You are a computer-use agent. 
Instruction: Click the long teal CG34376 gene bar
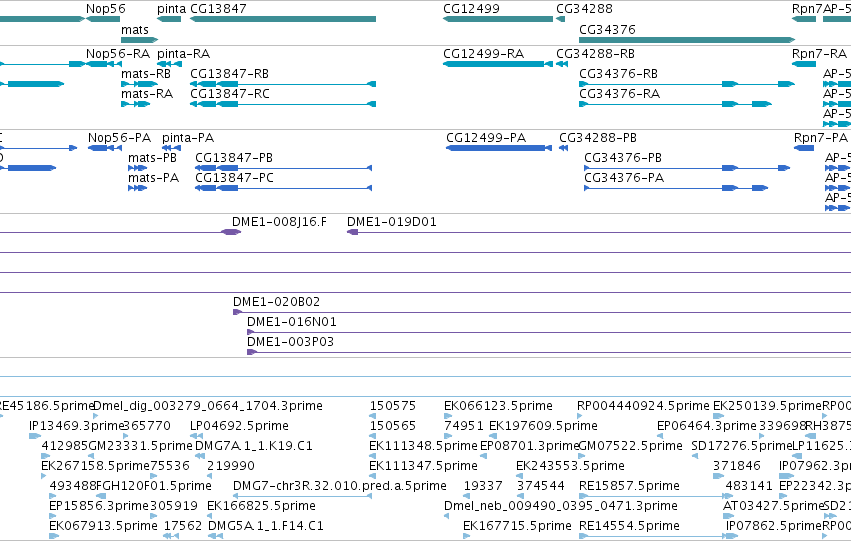point(687,40)
